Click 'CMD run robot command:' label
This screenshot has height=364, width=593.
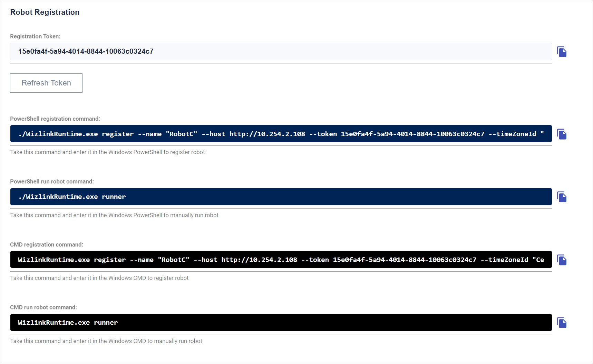point(43,307)
